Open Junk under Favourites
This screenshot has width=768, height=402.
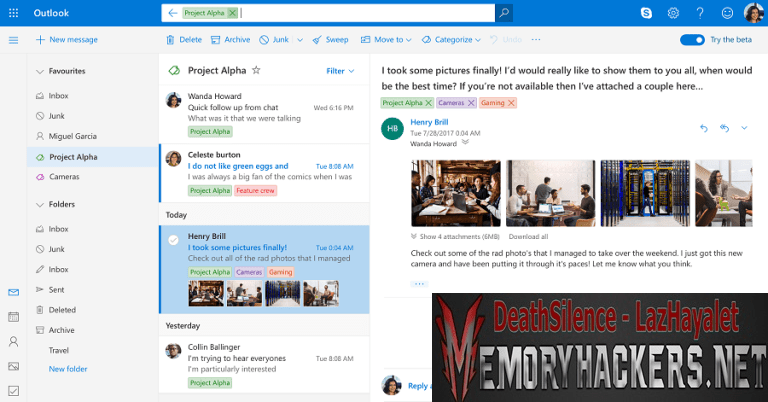(50, 116)
